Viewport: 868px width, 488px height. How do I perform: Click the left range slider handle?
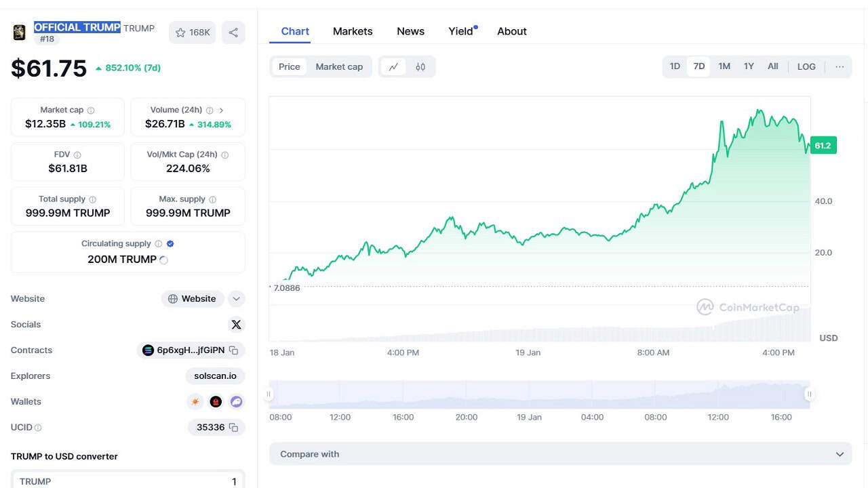tap(269, 394)
